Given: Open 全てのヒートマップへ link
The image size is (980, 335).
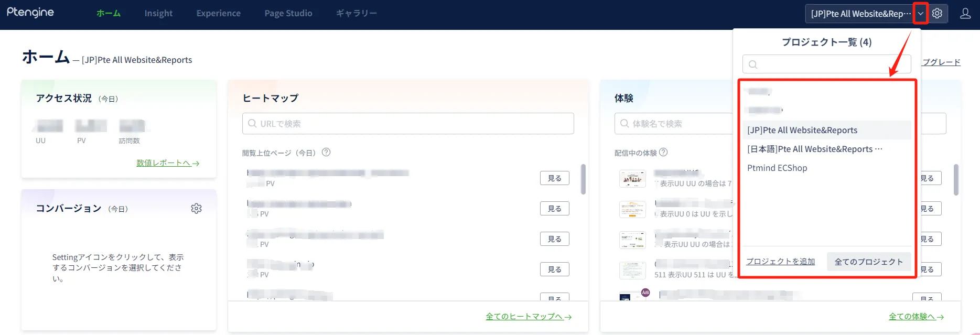Looking at the screenshot, I should tap(528, 317).
